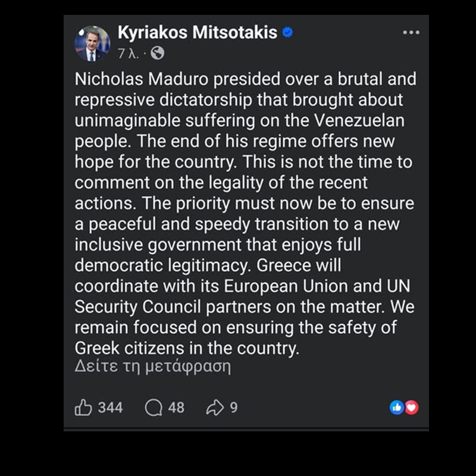Click the line mentioning Security Council partners

click(244, 307)
